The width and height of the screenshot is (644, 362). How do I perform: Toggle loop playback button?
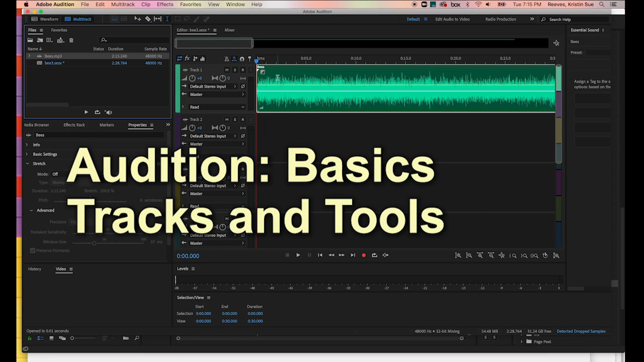[374, 255]
